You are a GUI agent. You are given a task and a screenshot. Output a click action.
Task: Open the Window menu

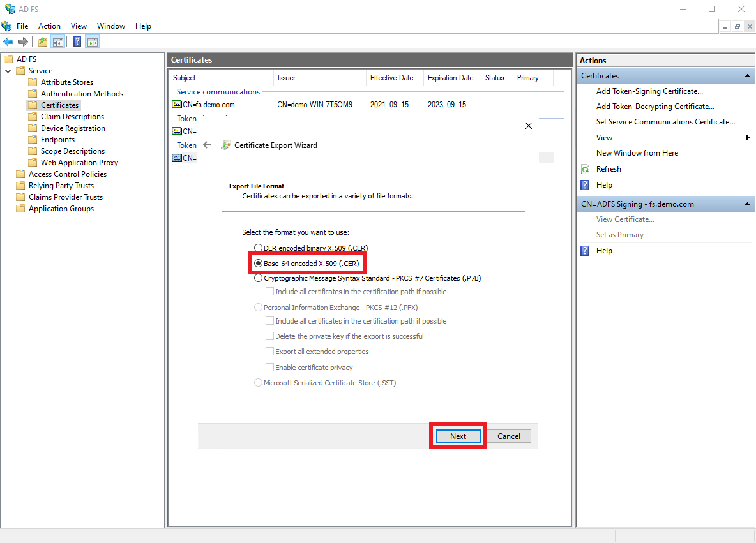(x=110, y=26)
